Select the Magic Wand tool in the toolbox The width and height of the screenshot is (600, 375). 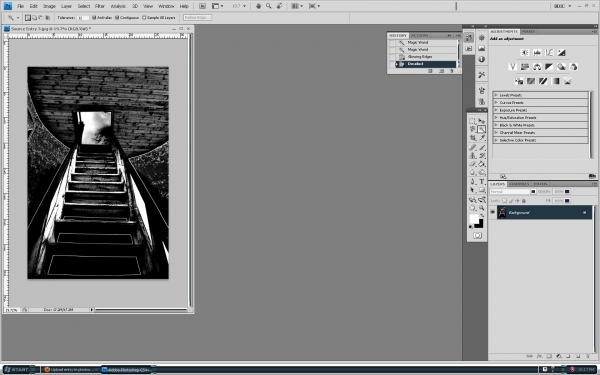[482, 129]
